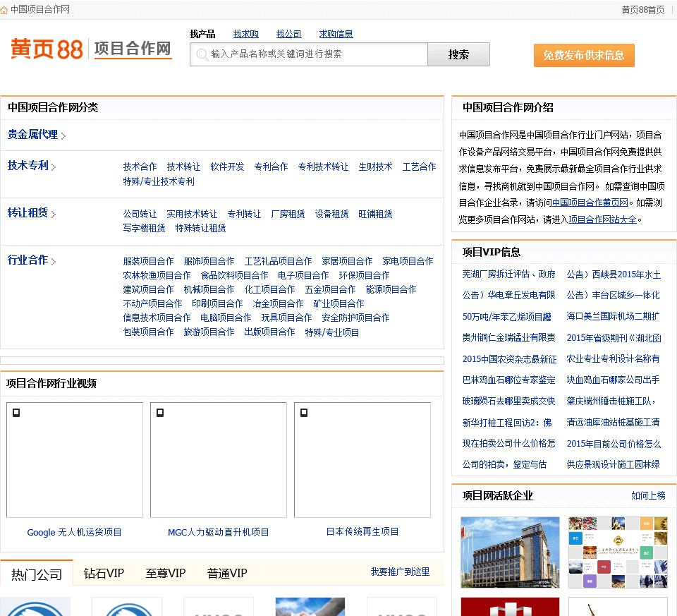The width and height of the screenshot is (677, 616).
Task: Click the first video placeholder icon
Action: click(x=16, y=413)
